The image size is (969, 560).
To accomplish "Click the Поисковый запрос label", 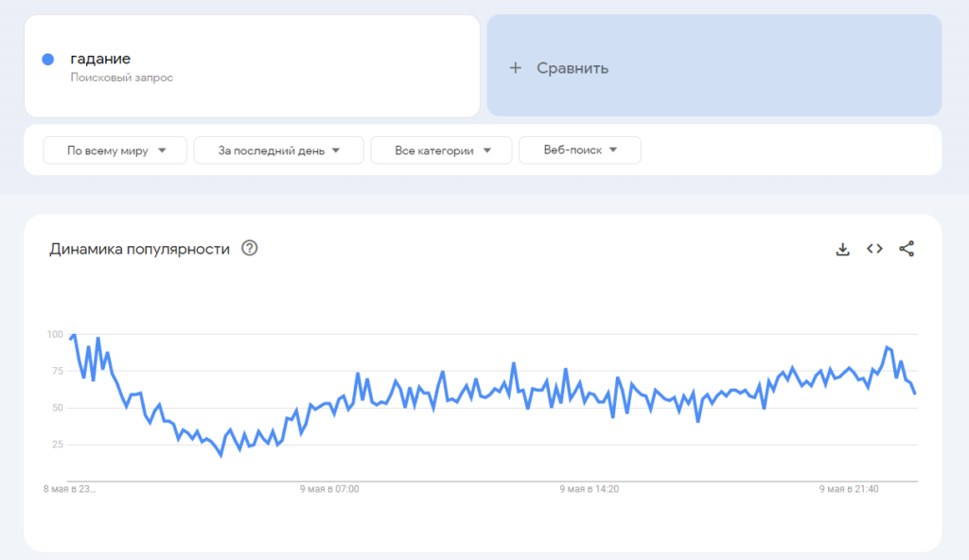I will click(122, 78).
